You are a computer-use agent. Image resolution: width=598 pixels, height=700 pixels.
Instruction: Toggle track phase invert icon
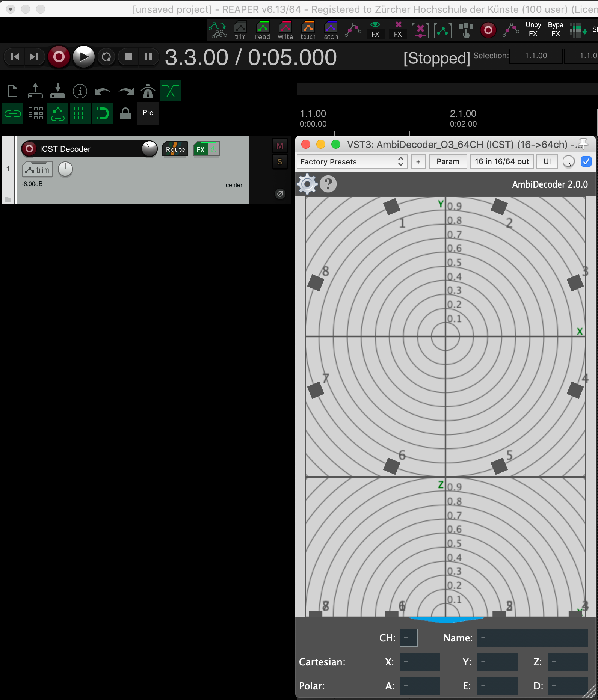pos(280,194)
